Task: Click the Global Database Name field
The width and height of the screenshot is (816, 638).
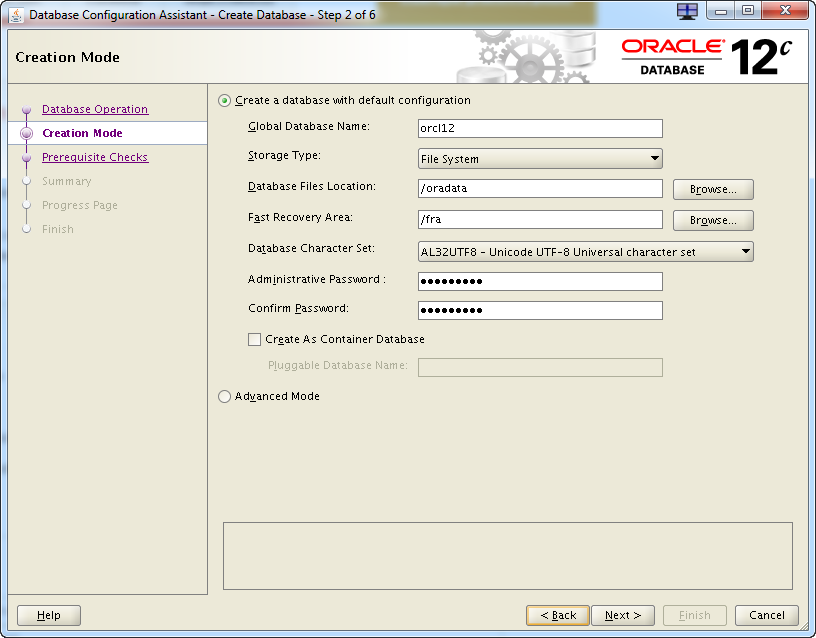Action: pos(540,129)
